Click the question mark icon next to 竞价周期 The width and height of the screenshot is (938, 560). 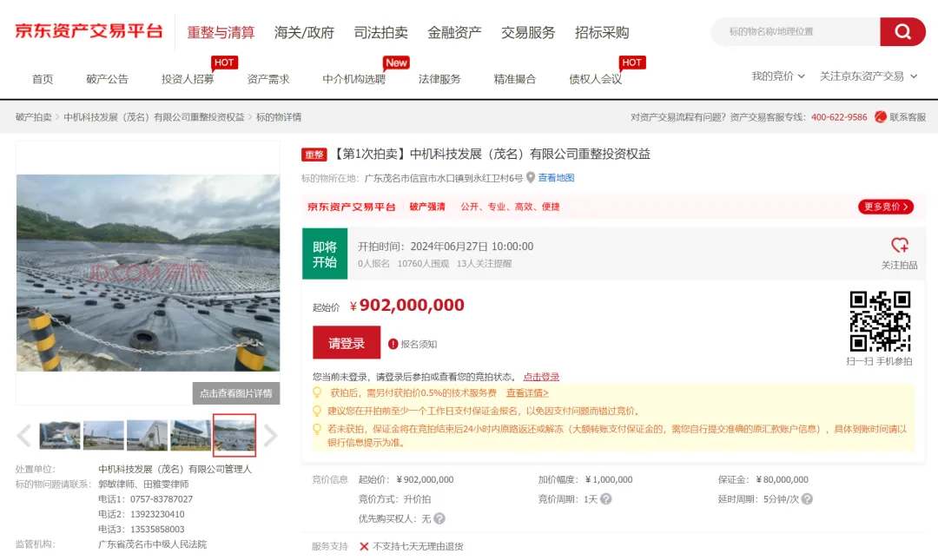(606, 499)
